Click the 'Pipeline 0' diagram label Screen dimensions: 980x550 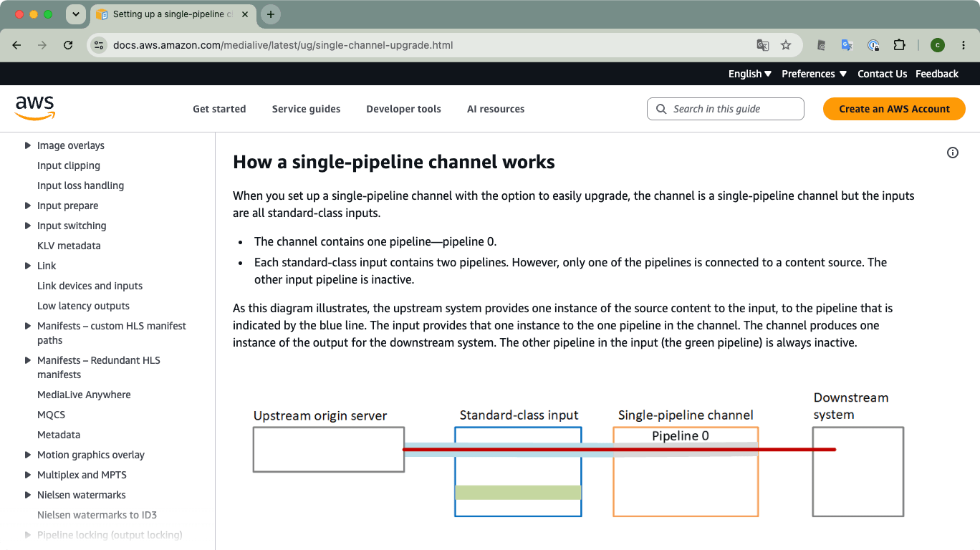[x=681, y=435]
